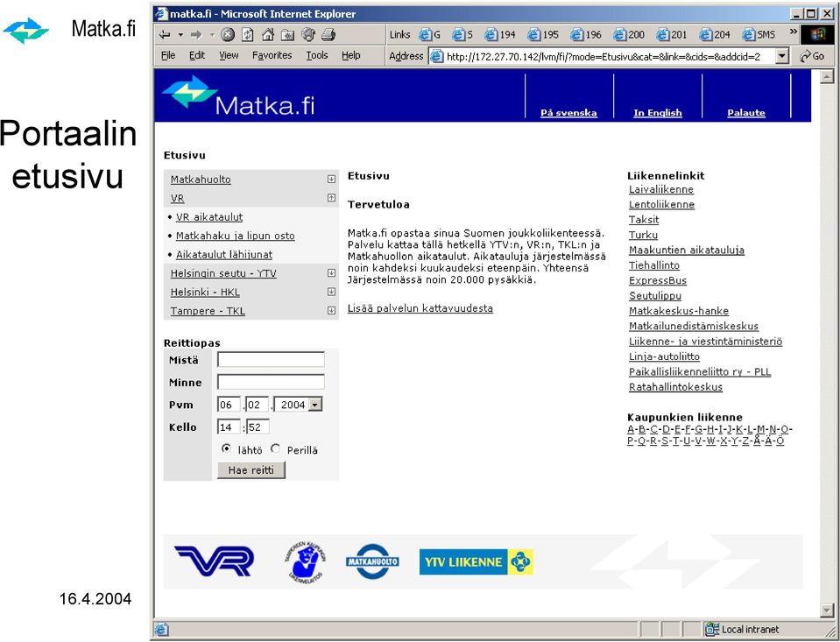
Task: Open the Palaute feedback link
Action: tap(745, 112)
